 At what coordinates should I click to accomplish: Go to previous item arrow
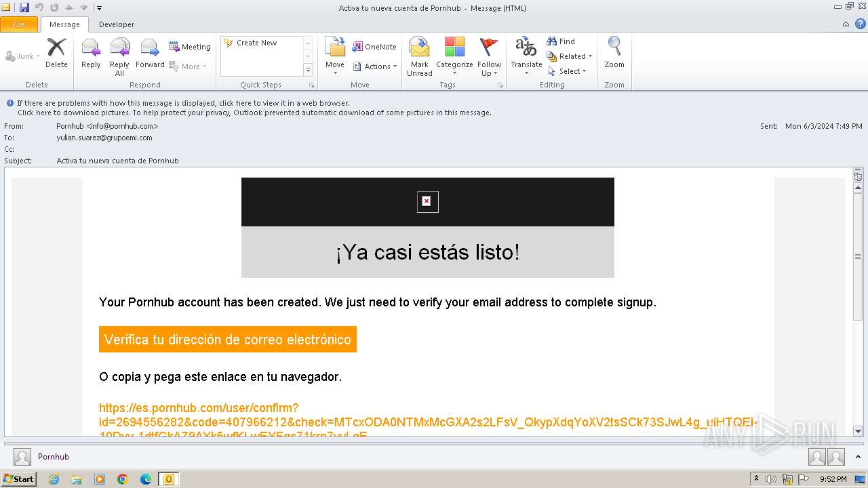[x=69, y=7]
